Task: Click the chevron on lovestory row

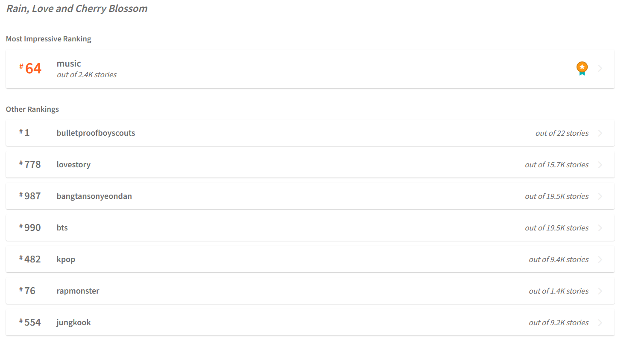Action: coord(600,165)
